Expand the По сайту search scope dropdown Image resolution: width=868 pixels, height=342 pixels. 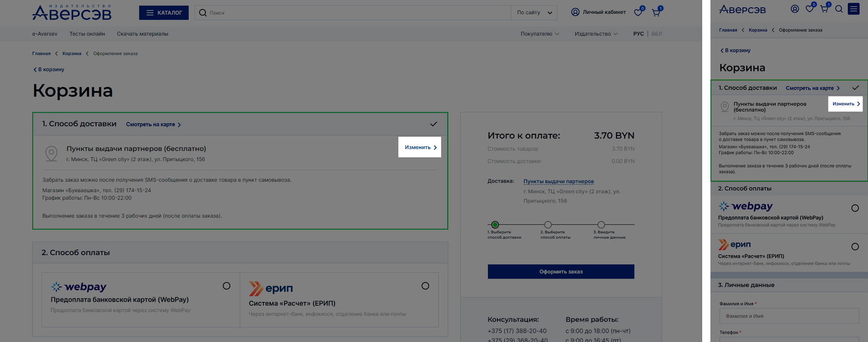coord(534,13)
